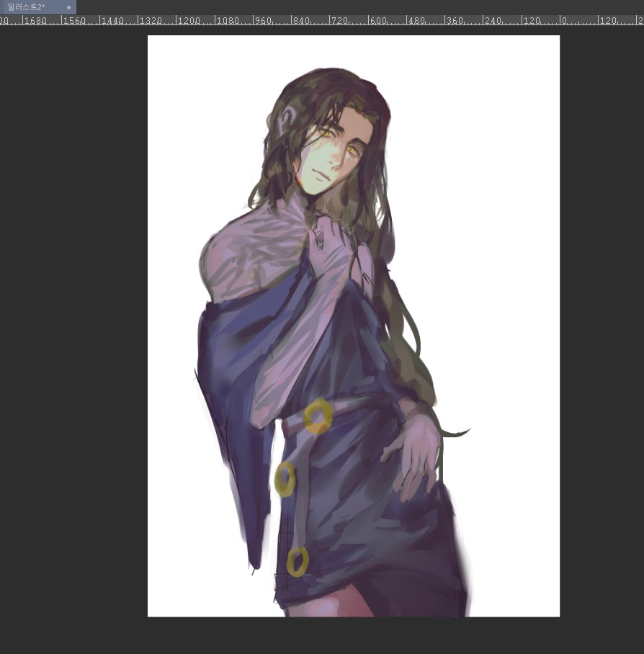644x654 pixels.
Task: Click the top yellow belt ring in artwork
Action: (318, 416)
